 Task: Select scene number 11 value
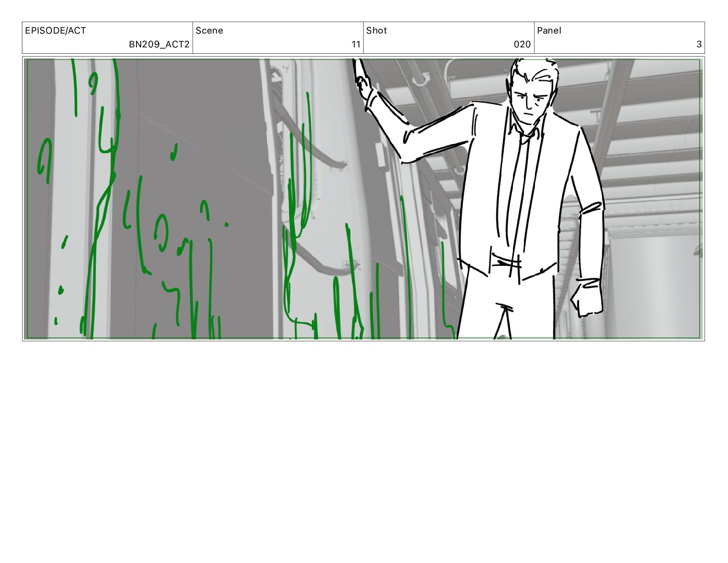[356, 45]
